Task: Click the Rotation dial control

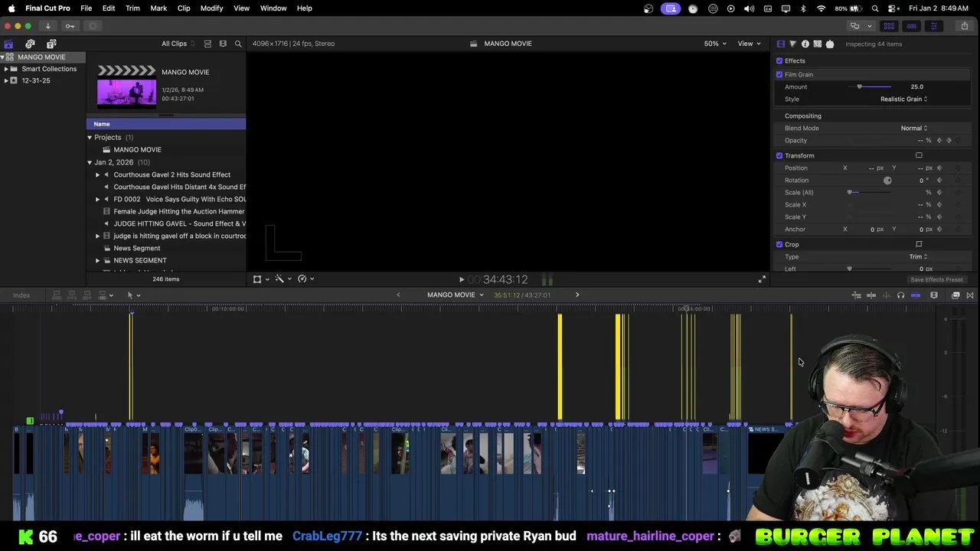Action: [887, 180]
